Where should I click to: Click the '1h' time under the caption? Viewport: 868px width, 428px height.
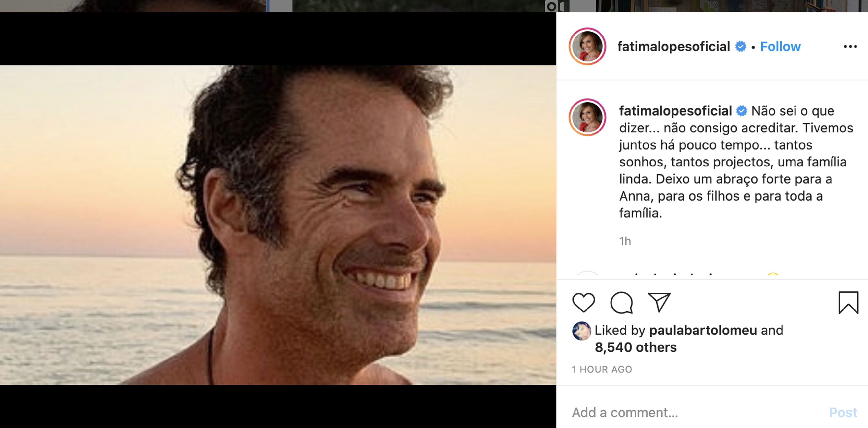coord(625,241)
